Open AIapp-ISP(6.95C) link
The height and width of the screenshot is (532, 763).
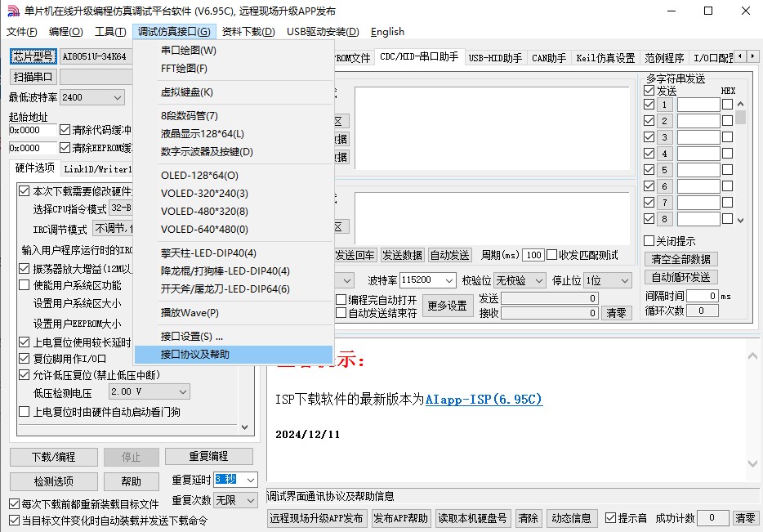point(484,399)
